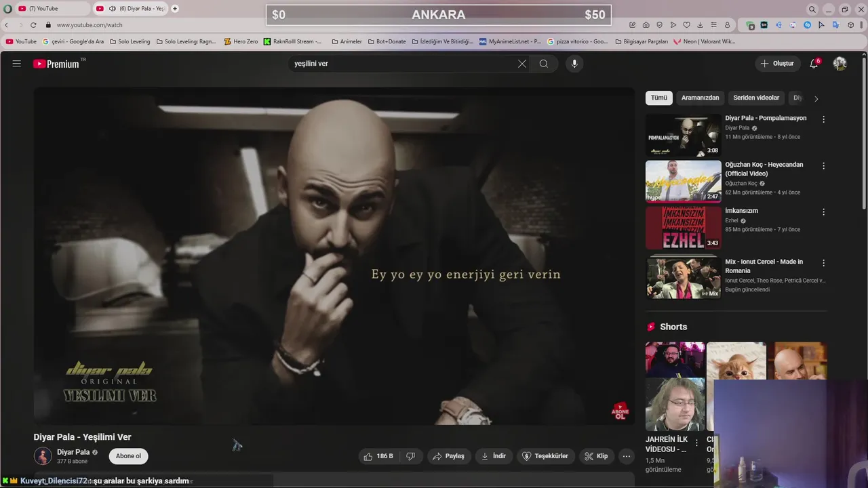Select the Tümü filter chip

(x=659, y=98)
